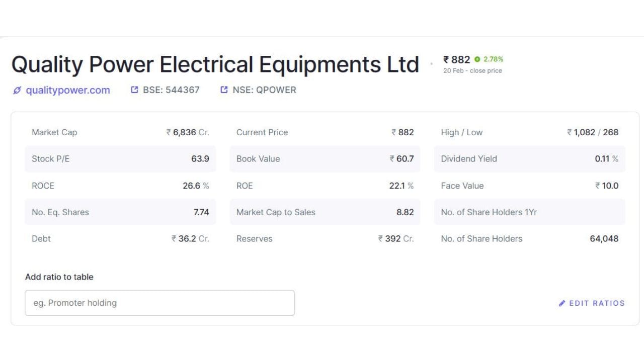Click the green up-arrow icon beside 2.78%
The width and height of the screenshot is (644, 362).
pos(477,59)
